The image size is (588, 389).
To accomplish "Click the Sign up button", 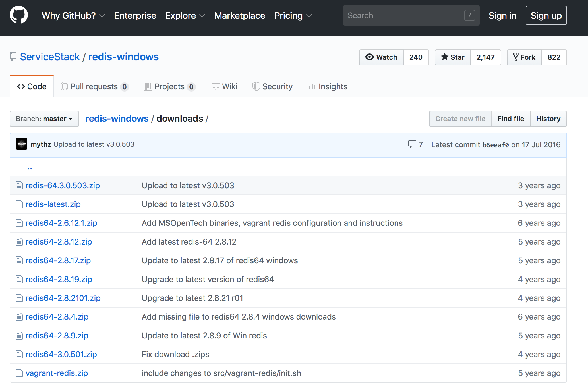I will pos(546,15).
